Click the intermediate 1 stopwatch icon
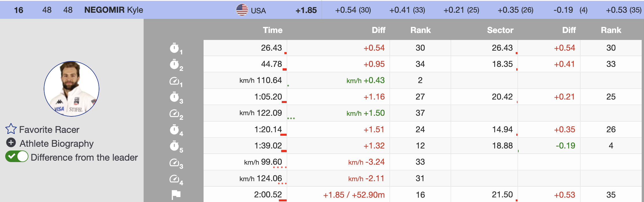 [x=175, y=48]
